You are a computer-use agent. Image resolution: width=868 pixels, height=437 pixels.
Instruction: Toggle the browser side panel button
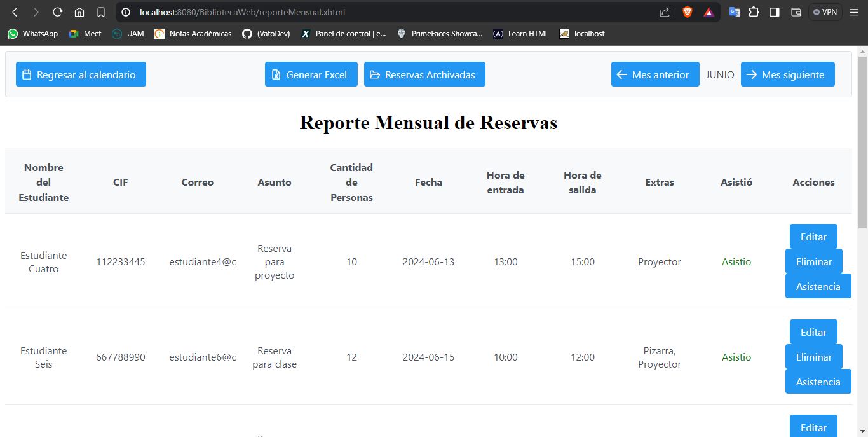(773, 11)
